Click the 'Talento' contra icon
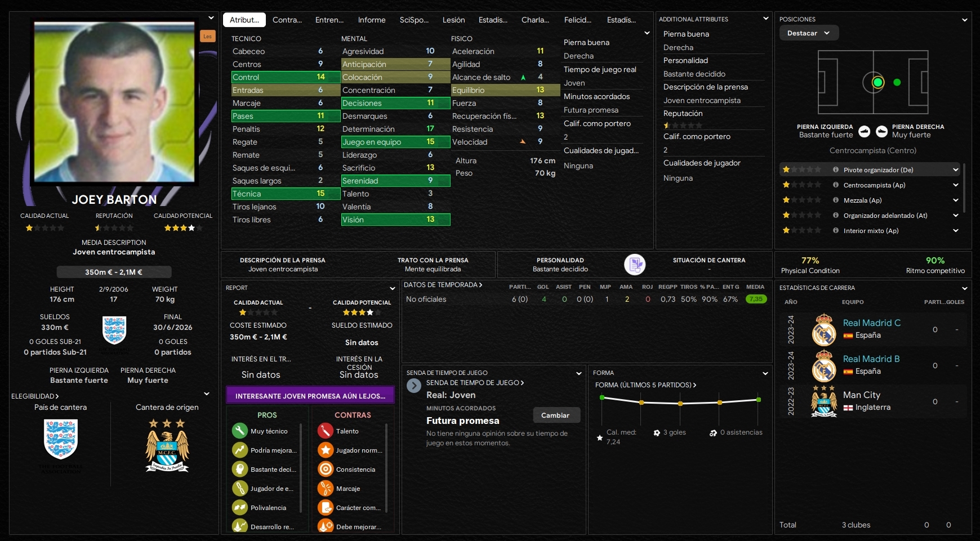 326,431
